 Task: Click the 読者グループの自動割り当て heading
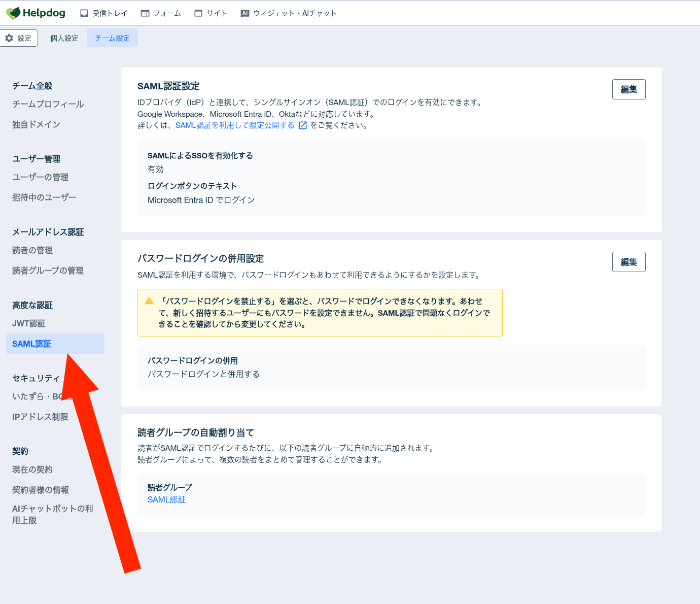[x=196, y=432]
